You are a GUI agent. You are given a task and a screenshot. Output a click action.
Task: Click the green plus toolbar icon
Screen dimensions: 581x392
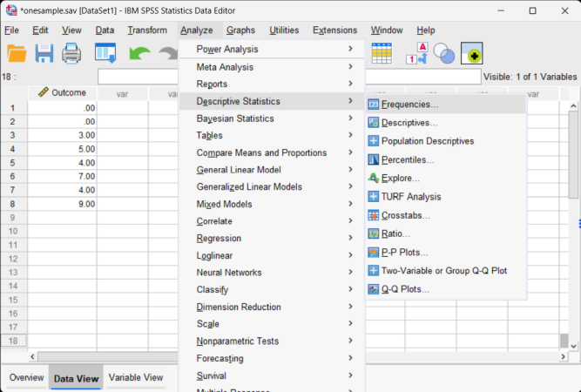[471, 53]
